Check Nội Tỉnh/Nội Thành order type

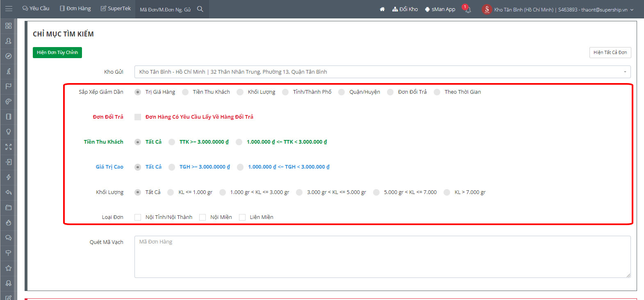138,217
